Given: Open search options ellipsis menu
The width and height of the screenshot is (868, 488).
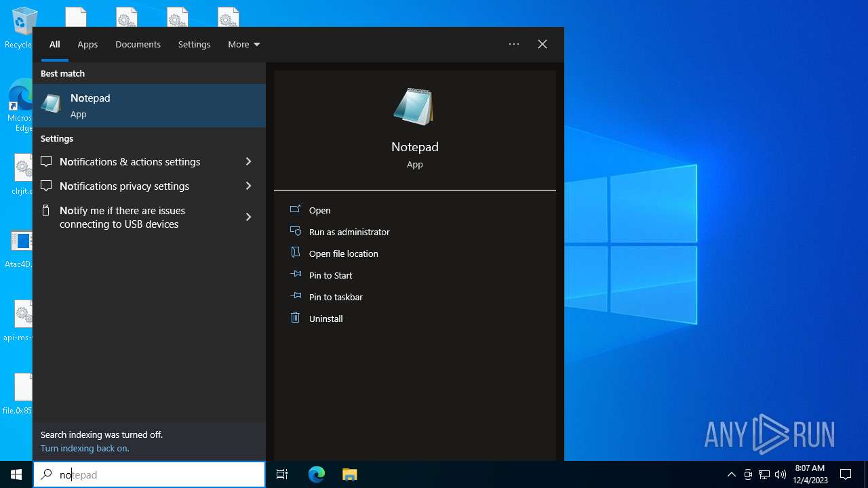Looking at the screenshot, I should point(514,44).
